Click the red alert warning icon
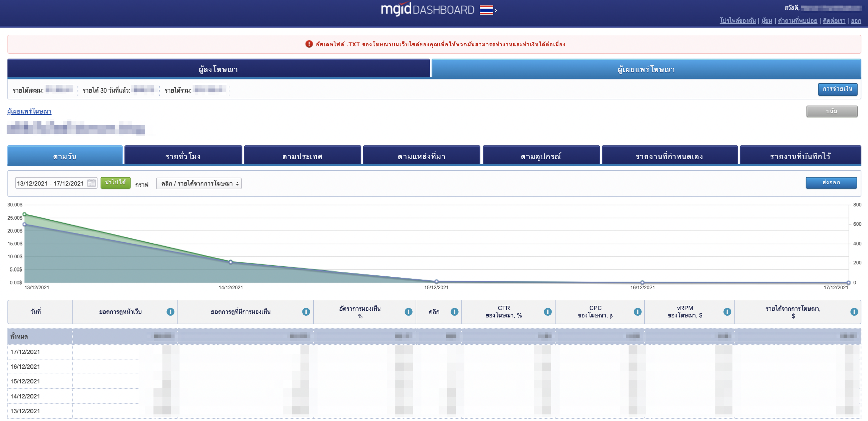This screenshot has height=421, width=868. point(309,44)
